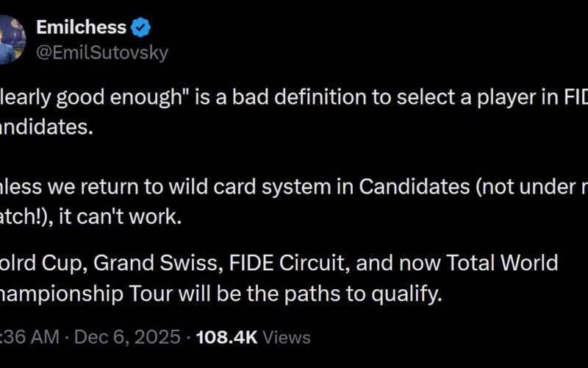Click the @EmilSutovsky handle
Image resolution: width=588 pixels, height=368 pixels.
(101, 52)
